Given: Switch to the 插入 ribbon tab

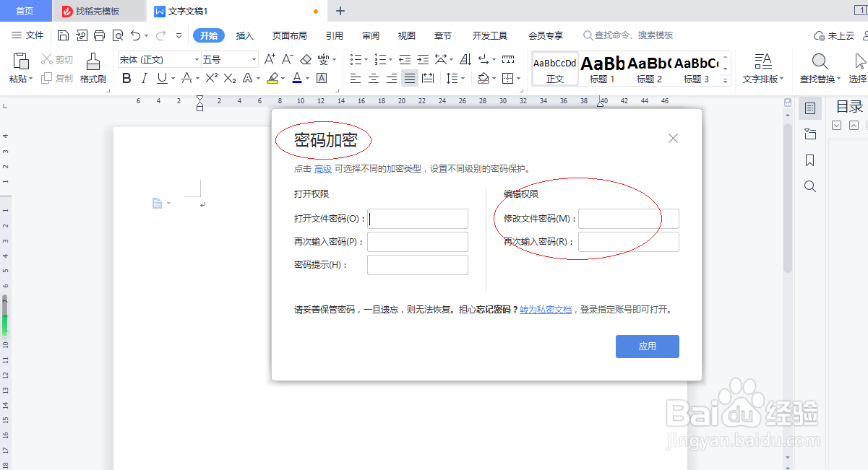Looking at the screenshot, I should click(246, 34).
